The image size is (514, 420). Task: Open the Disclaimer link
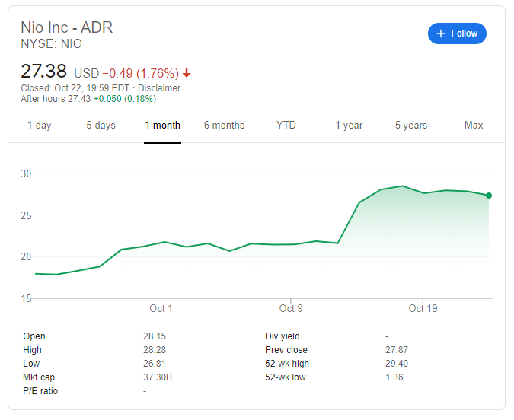[x=159, y=88]
